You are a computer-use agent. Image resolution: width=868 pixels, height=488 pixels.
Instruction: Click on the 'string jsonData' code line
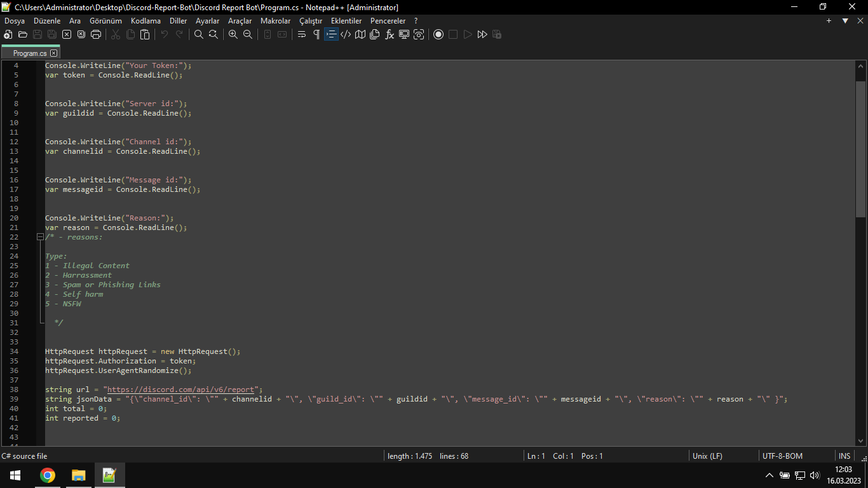(x=416, y=399)
